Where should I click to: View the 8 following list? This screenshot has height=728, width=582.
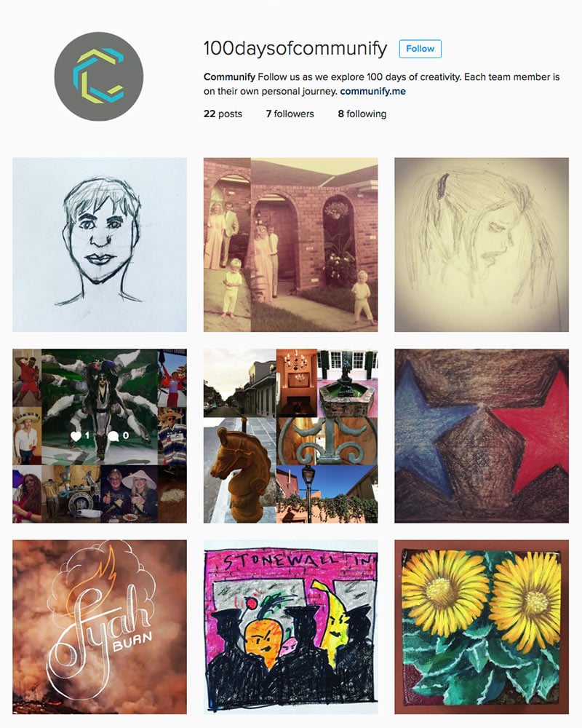click(362, 114)
